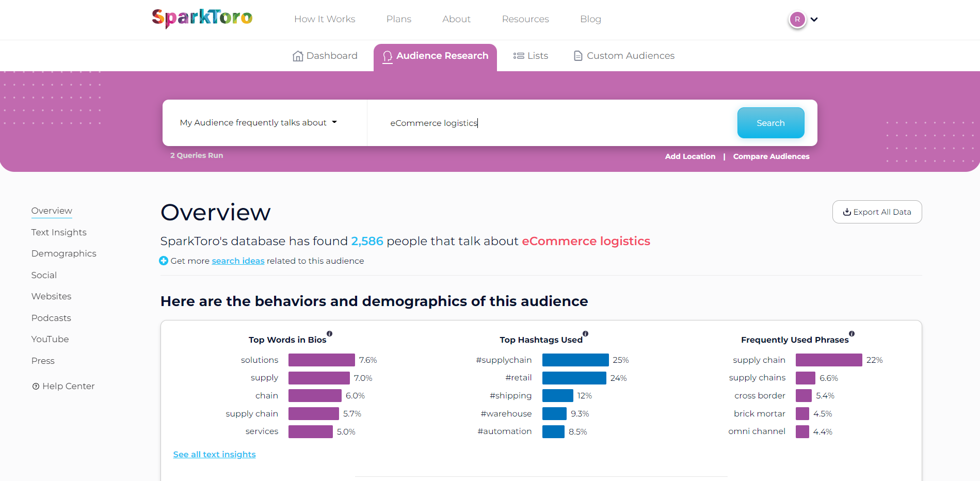The image size is (980, 481).
Task: Click the 'supply chains' phrase label
Action: (757, 378)
